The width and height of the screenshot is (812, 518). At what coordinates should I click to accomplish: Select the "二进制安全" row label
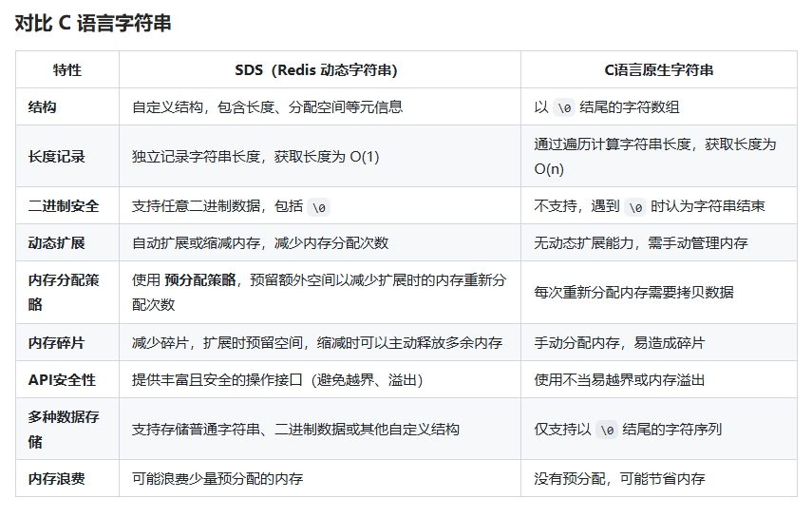[x=64, y=206]
